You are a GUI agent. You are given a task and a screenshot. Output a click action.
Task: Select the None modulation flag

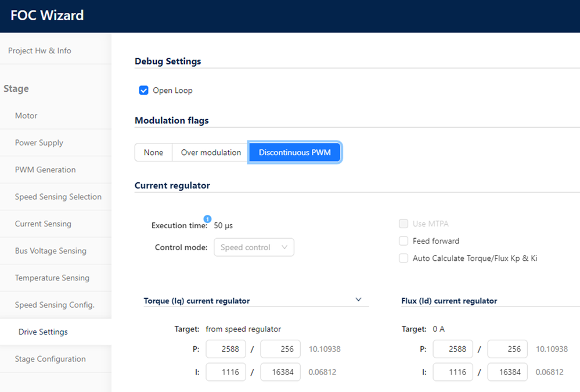click(153, 153)
